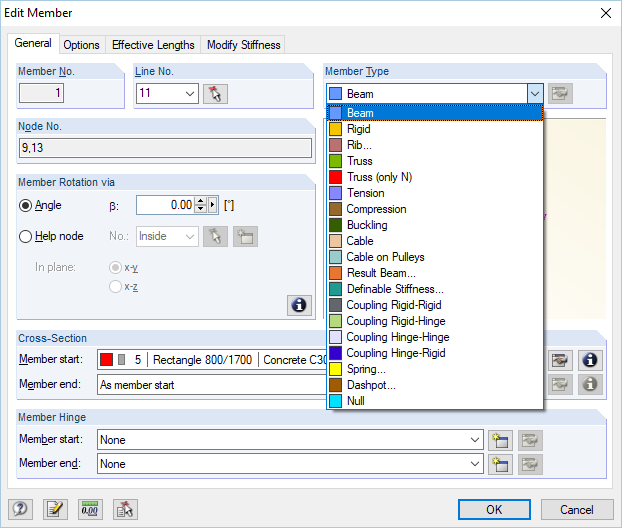The height and width of the screenshot is (528, 622).
Task: Click the angle β stepper arrows
Action: tap(201, 205)
